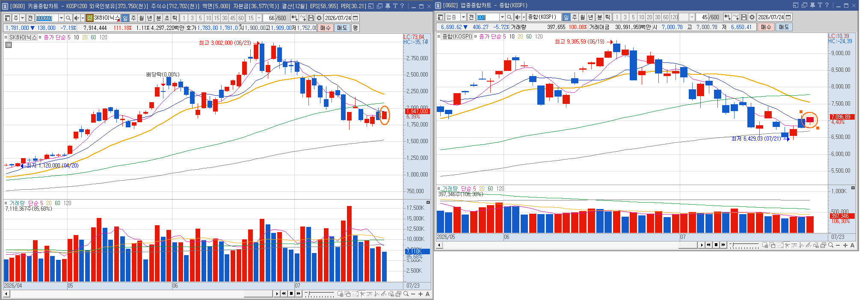Click the red 매수 buy button in left chart
The height and width of the screenshot is (300, 868).
(326, 28)
